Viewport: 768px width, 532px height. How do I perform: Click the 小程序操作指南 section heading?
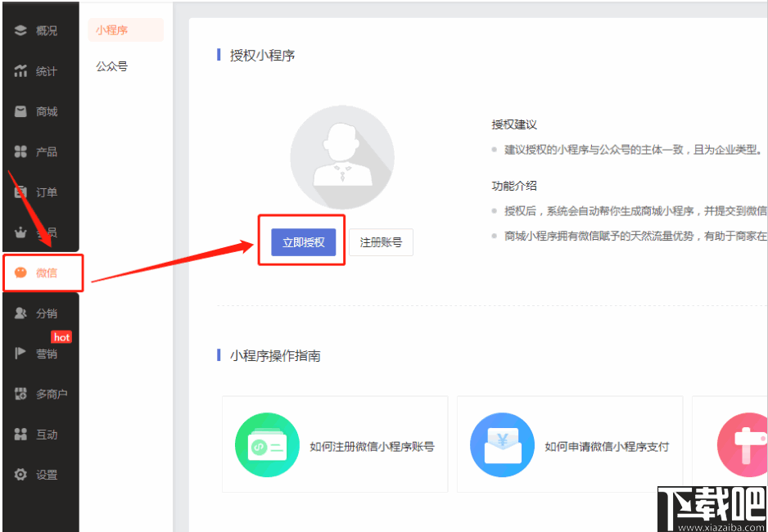(275, 356)
